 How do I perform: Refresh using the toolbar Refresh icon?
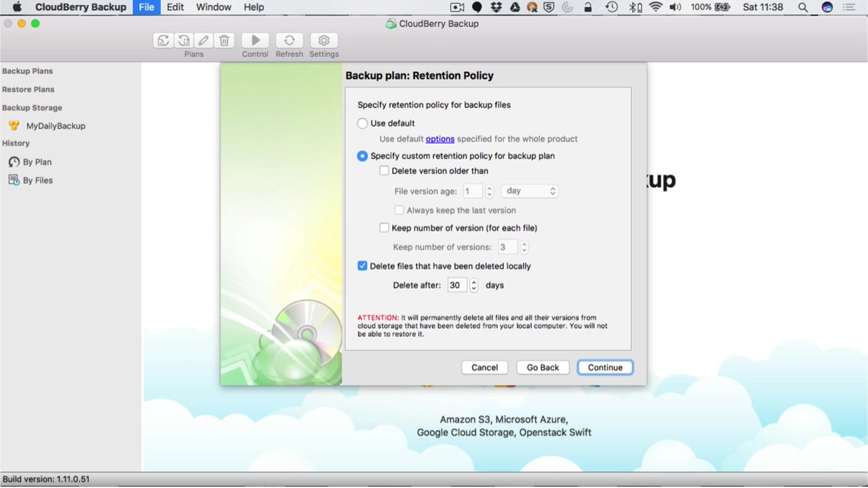[290, 41]
